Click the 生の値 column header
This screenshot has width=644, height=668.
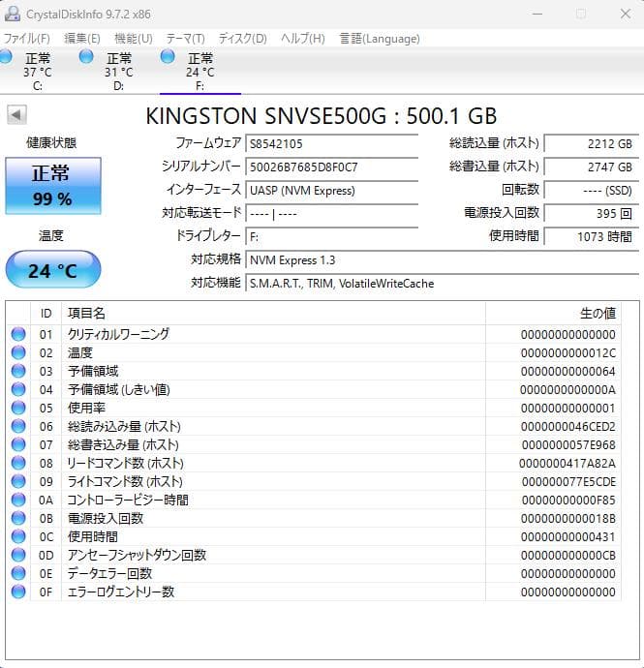553,314
